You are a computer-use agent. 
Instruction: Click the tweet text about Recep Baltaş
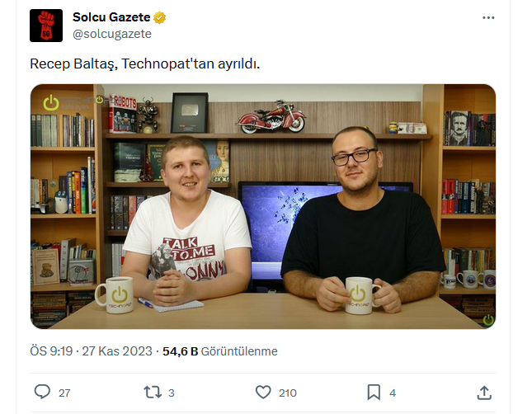pyautogui.click(x=145, y=64)
